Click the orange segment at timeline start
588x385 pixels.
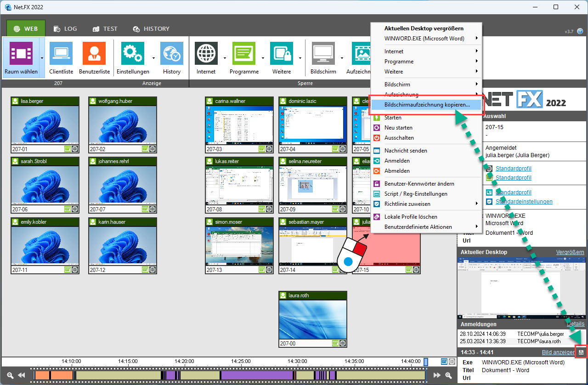click(x=42, y=375)
